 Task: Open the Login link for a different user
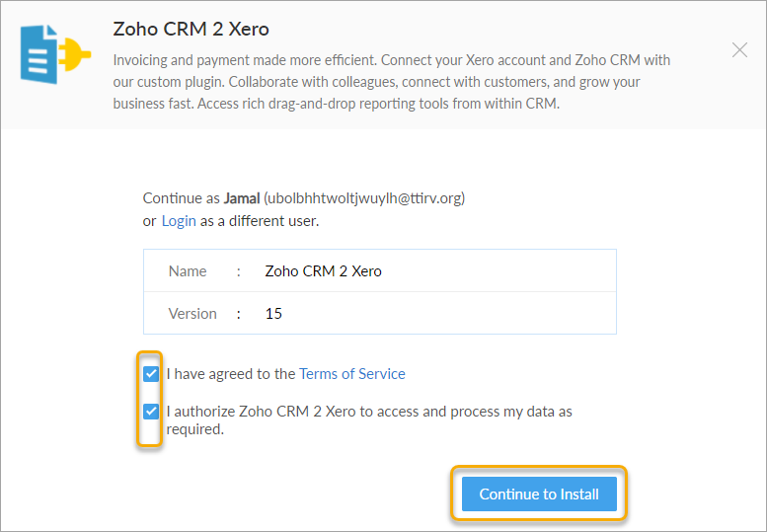[179, 221]
